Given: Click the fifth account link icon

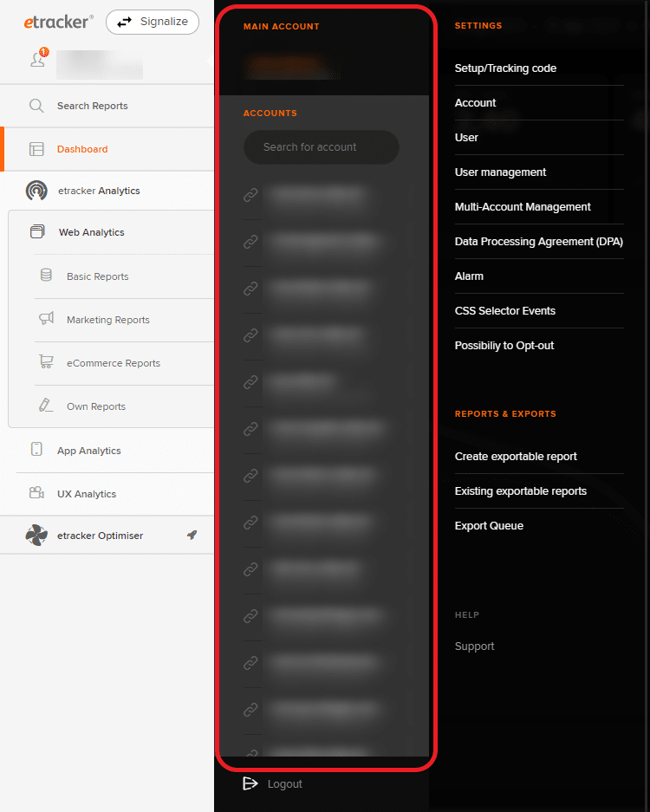Looking at the screenshot, I should click(250, 382).
